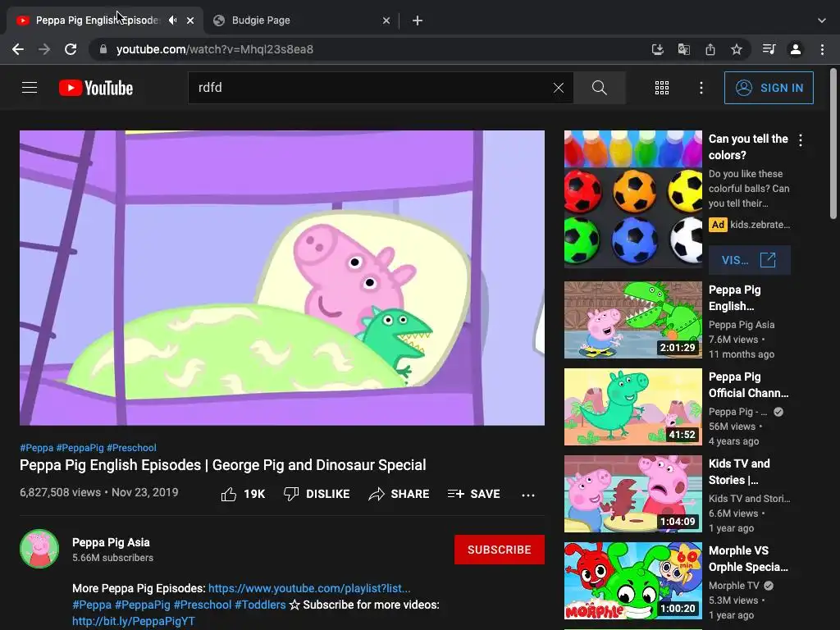840x630 pixels.
Task: Go to YouTube home via logo
Action: click(96, 88)
